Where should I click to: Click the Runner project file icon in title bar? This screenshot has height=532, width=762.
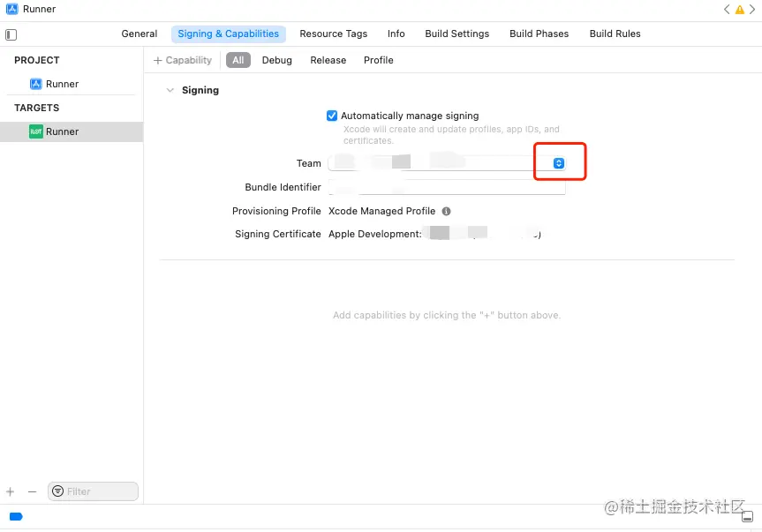[x=11, y=9]
